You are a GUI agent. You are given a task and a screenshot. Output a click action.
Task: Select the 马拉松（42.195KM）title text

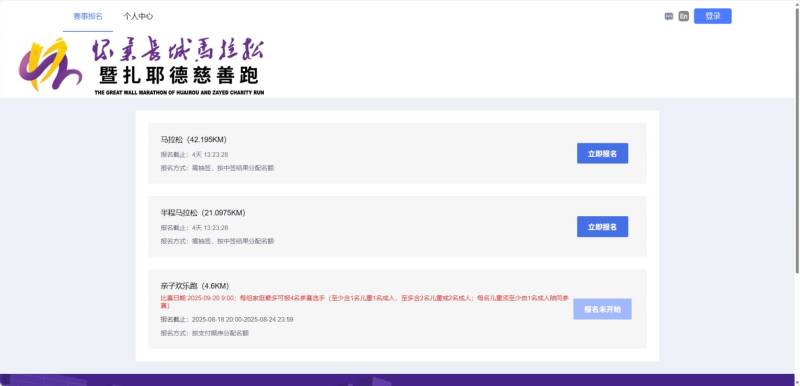pos(193,140)
